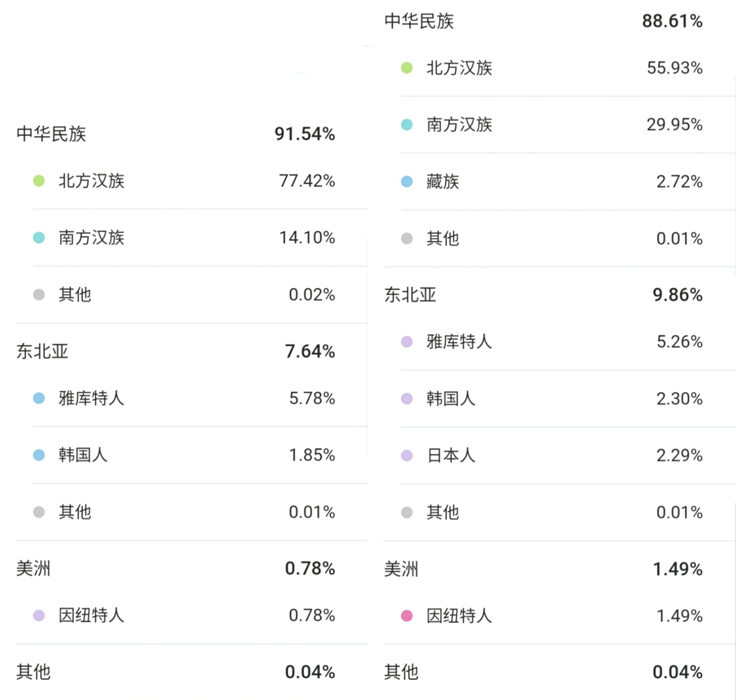Click gray dot beside 其他 0.02%
Image resolution: width=736 pixels, height=700 pixels.
click(x=39, y=295)
